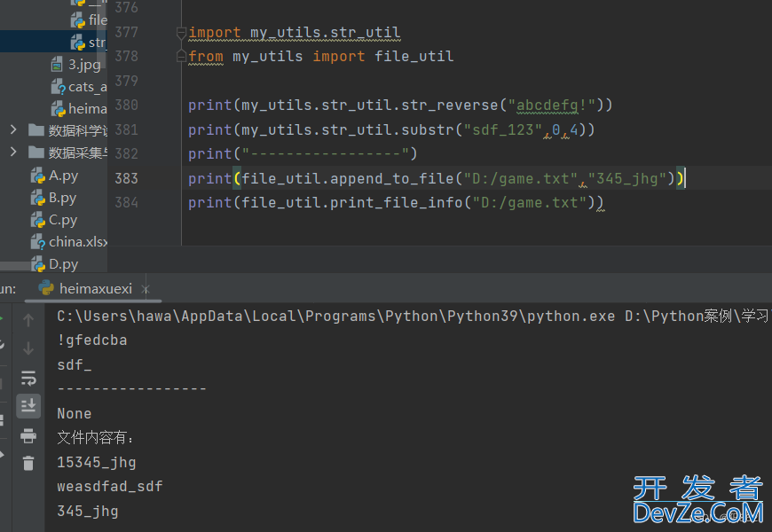Click line number 380 in gutter
Viewport: 772px width, 532px height.
point(126,105)
